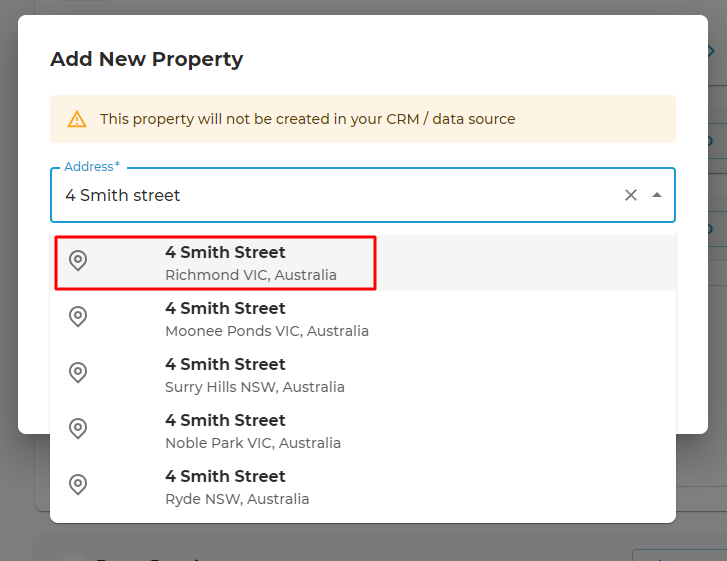Select 4 Smith Street Richmond VIC suggestion

pyautogui.click(x=363, y=263)
